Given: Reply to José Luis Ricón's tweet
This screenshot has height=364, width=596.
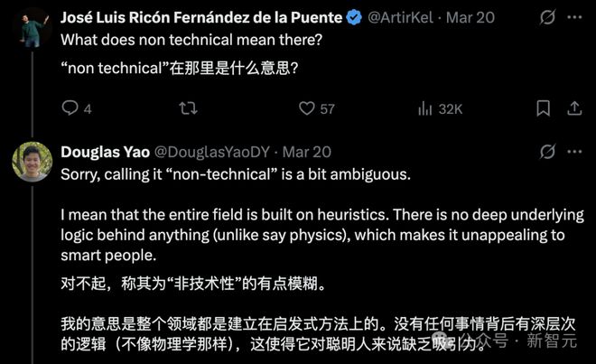Looking at the screenshot, I should pos(70,108).
